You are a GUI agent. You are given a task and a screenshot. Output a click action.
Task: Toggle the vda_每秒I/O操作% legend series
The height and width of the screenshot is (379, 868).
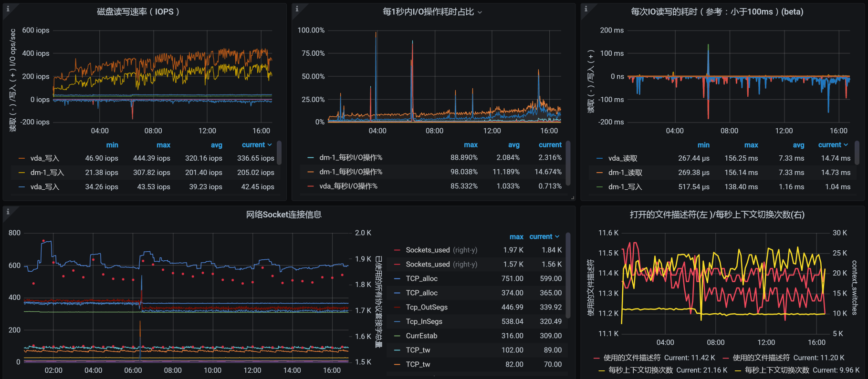(348, 186)
